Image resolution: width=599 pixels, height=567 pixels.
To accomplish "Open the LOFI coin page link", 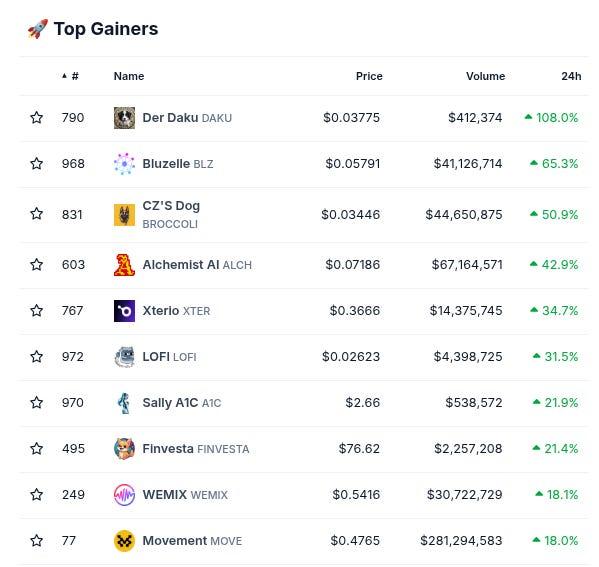I will 169,357.
